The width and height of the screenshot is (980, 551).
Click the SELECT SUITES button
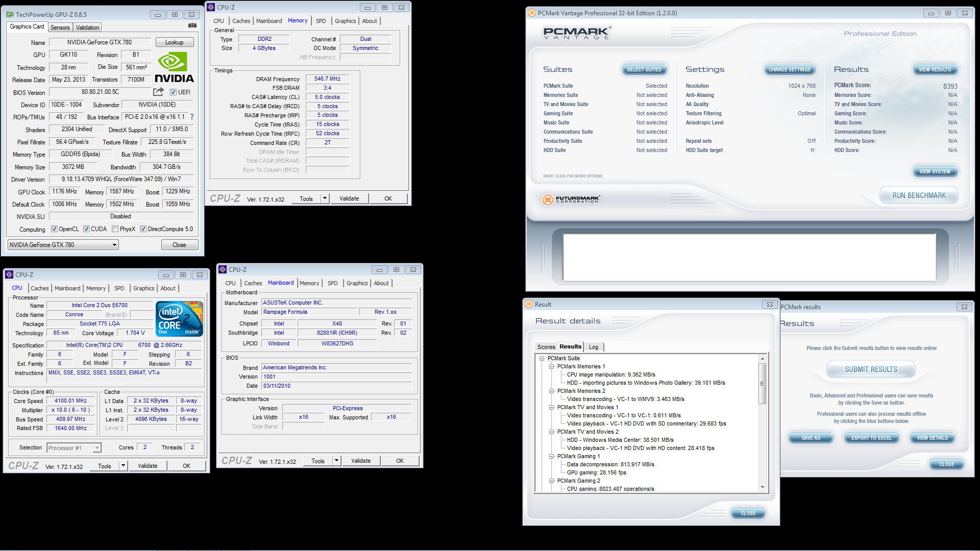click(644, 69)
